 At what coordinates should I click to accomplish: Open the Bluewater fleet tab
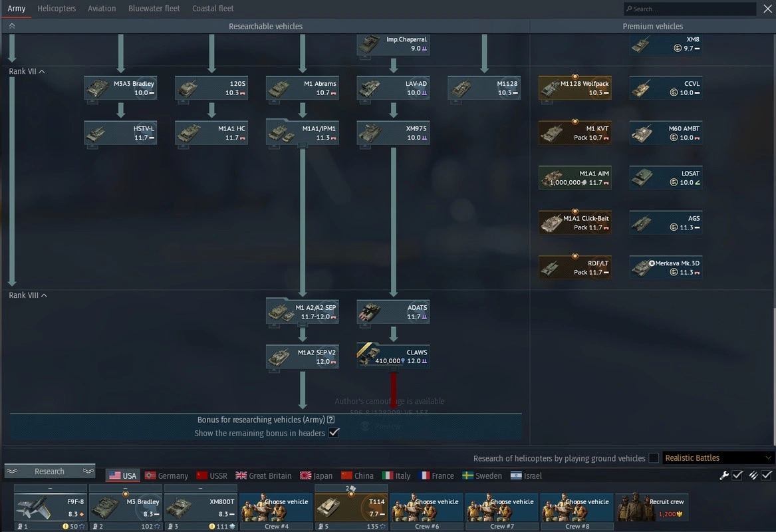(x=154, y=9)
